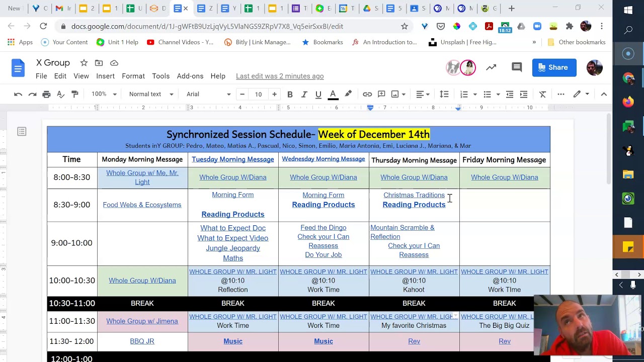Open a new Chrome tab
This screenshot has height=362, width=644.
pos(511,8)
